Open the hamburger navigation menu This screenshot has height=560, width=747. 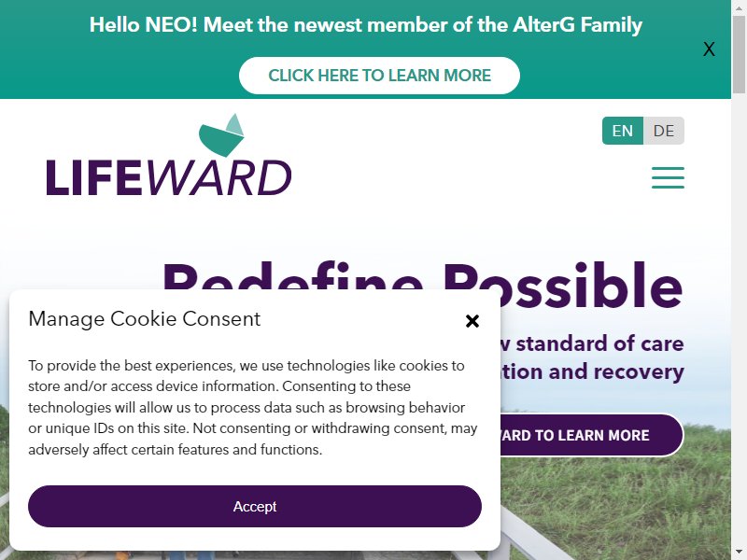pyautogui.click(x=668, y=177)
